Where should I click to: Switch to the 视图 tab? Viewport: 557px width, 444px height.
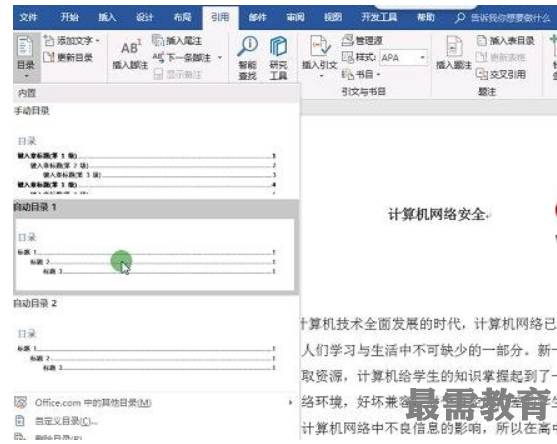(333, 17)
